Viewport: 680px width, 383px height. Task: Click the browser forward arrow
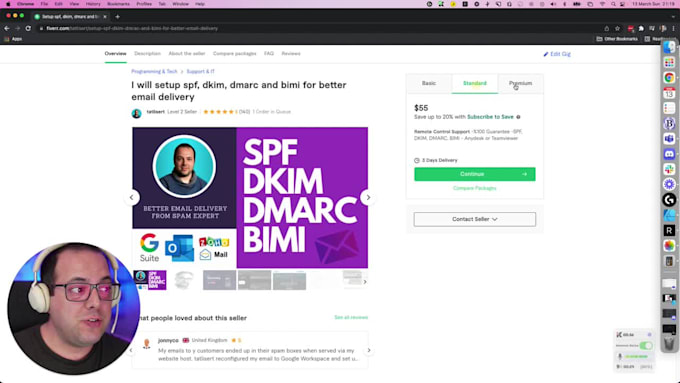(17, 28)
